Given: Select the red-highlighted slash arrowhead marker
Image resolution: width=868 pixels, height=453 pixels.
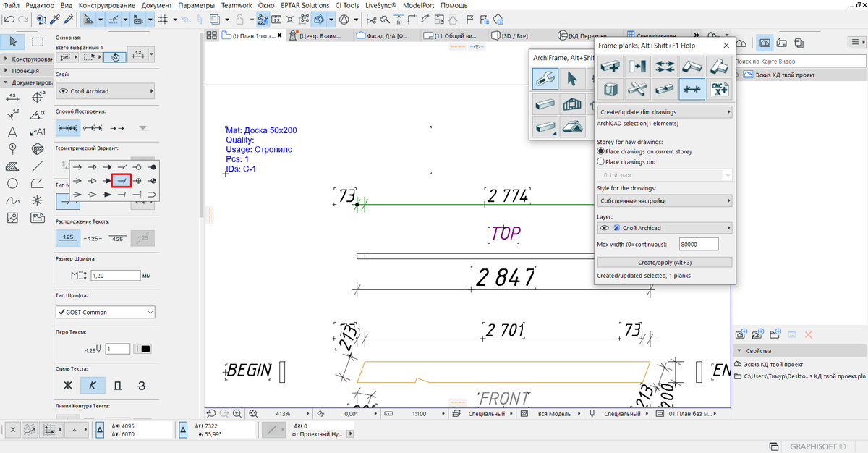Looking at the screenshot, I should click(121, 179).
